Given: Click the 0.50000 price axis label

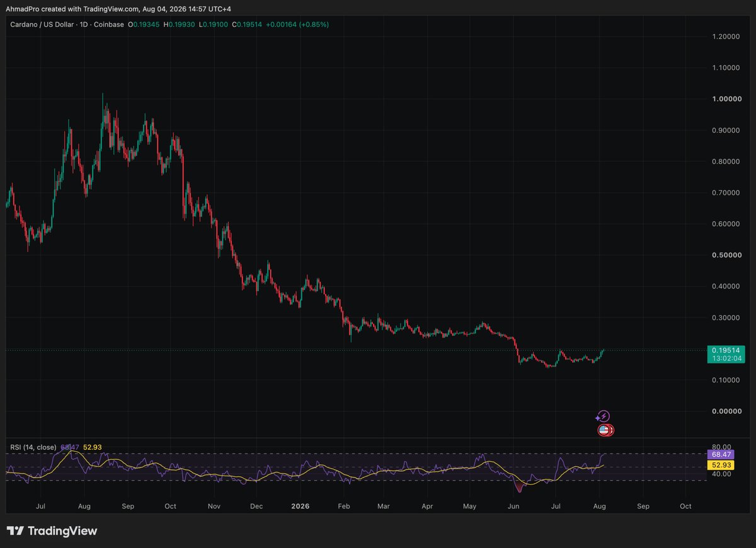Looking at the screenshot, I should 726,255.
